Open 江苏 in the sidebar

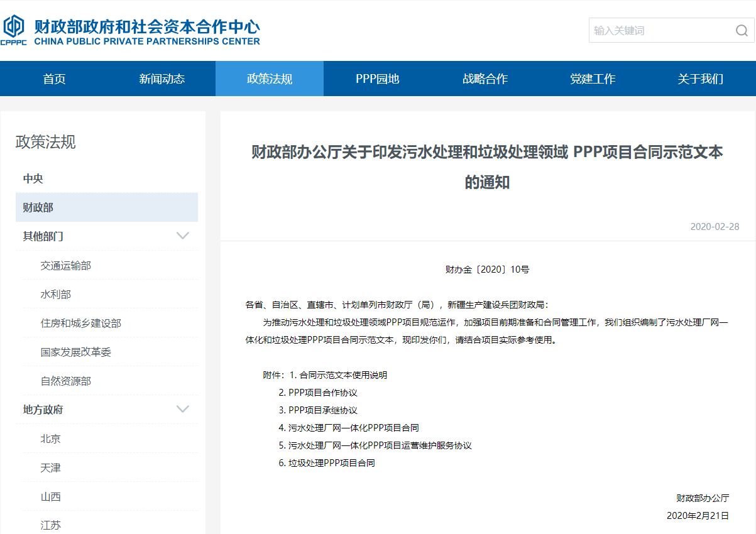click(51, 525)
